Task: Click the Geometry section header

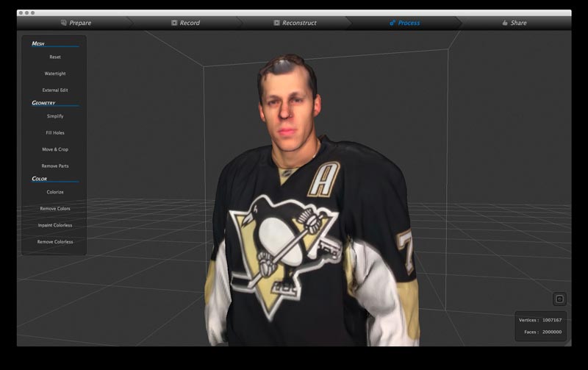Action: click(43, 103)
